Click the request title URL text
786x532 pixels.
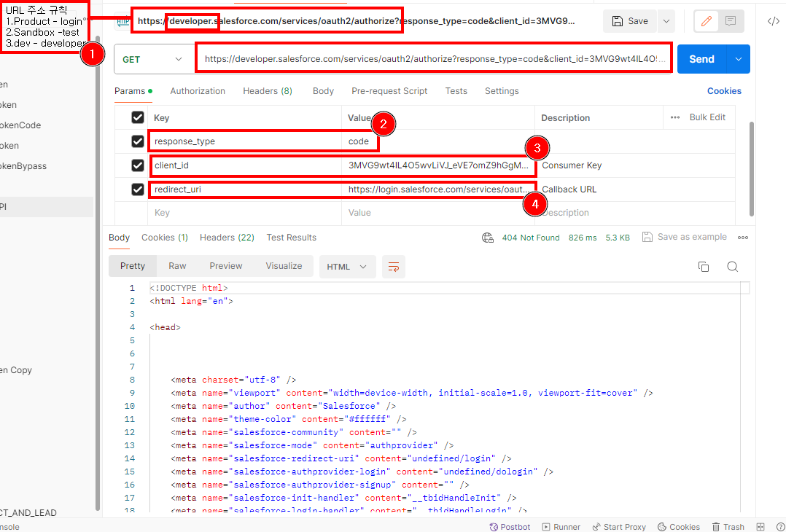(x=356, y=21)
